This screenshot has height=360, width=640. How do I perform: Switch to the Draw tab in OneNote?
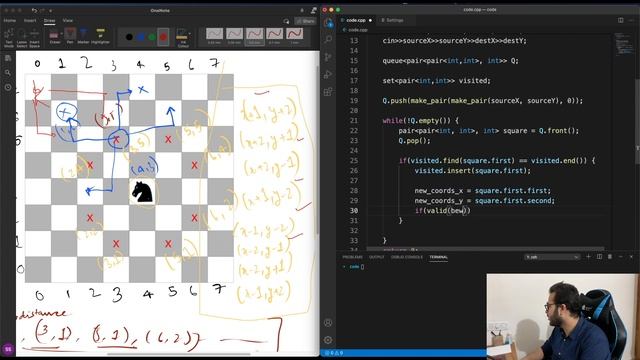click(x=49, y=20)
